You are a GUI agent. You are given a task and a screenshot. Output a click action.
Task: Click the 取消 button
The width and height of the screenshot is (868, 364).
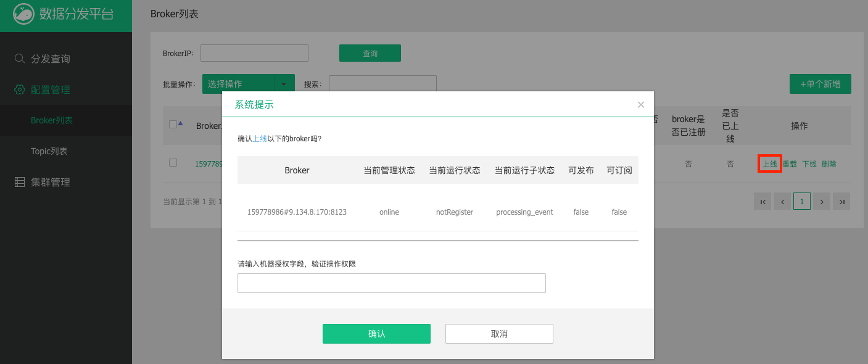click(499, 334)
